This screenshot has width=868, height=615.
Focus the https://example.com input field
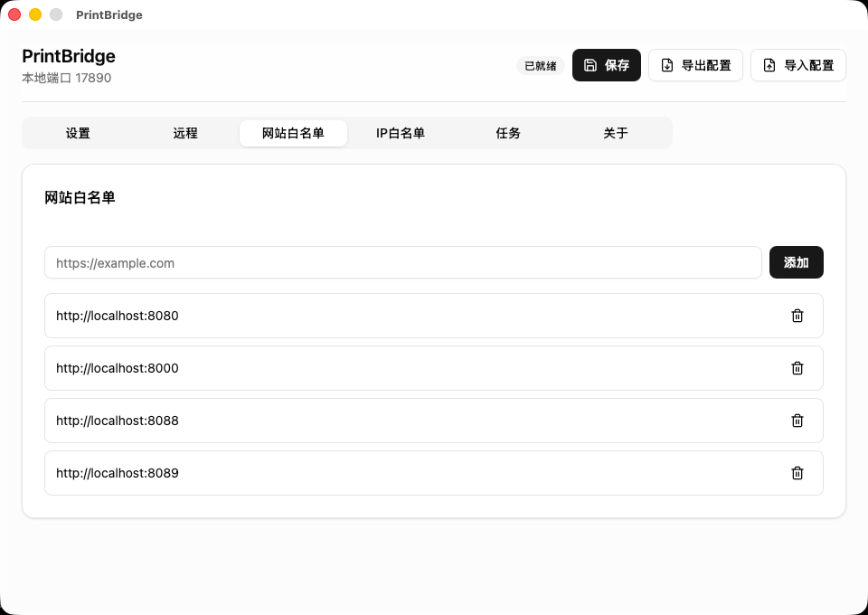point(403,262)
